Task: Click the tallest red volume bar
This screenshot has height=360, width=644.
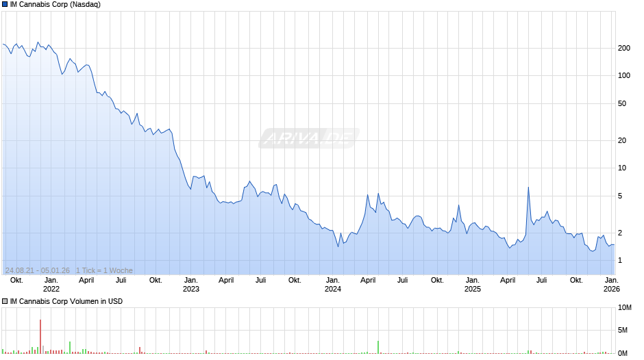Action: [x=40, y=337]
